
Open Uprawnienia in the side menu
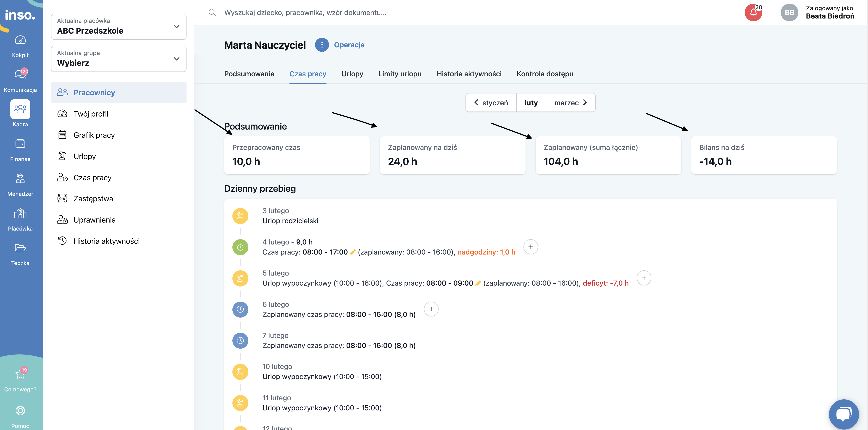[x=119, y=220]
